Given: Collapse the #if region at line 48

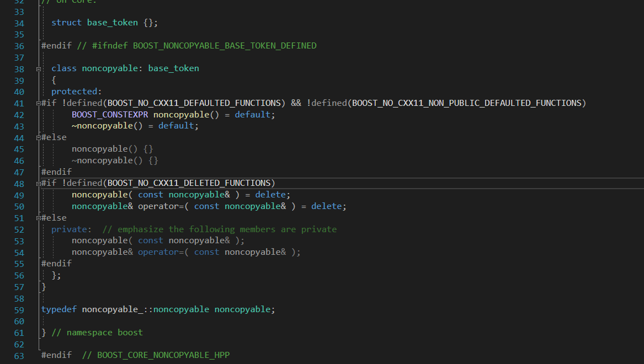Looking at the screenshot, I should [x=39, y=184].
